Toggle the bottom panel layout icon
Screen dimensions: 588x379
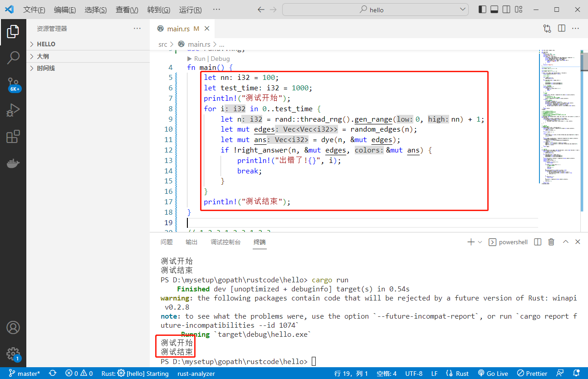[495, 10]
